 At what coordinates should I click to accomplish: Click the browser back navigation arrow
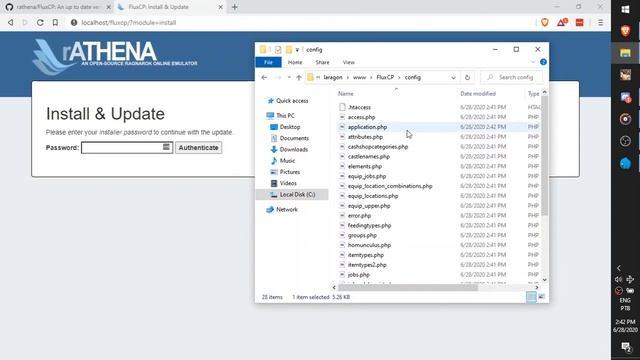pyautogui.click(x=11, y=22)
